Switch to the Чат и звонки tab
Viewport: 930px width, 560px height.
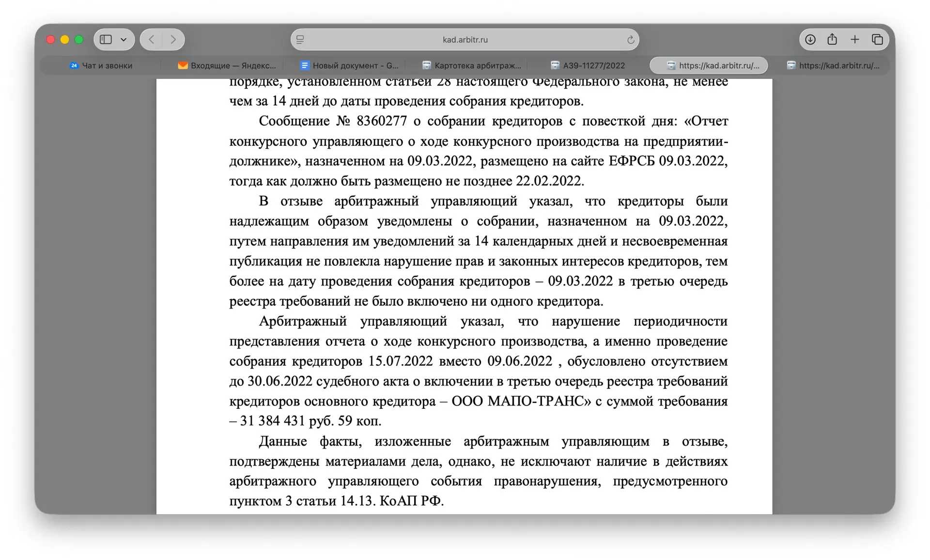tap(101, 65)
